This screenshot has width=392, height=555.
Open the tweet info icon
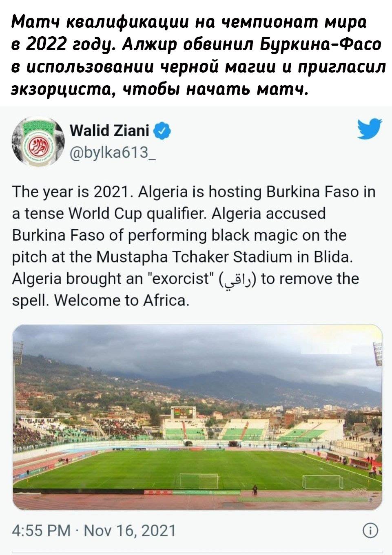370,531
